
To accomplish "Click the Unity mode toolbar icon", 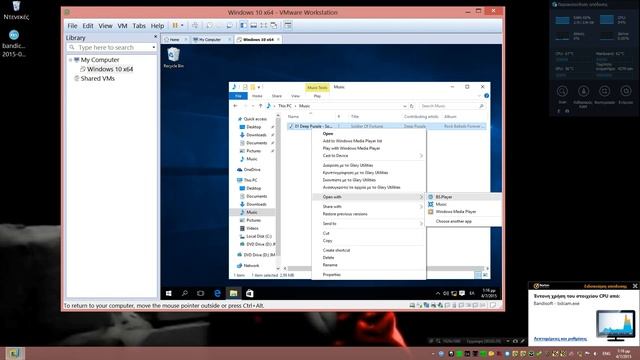I will coord(274,25).
